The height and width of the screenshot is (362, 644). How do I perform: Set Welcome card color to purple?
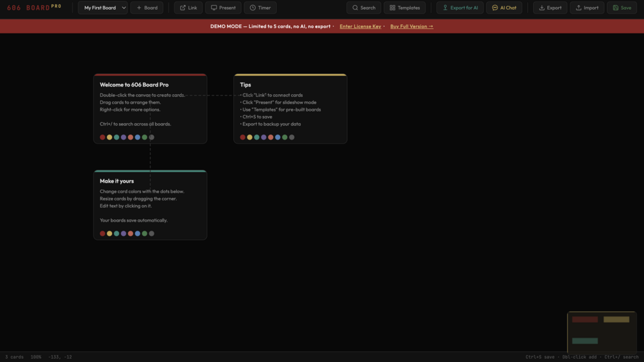pos(123,137)
